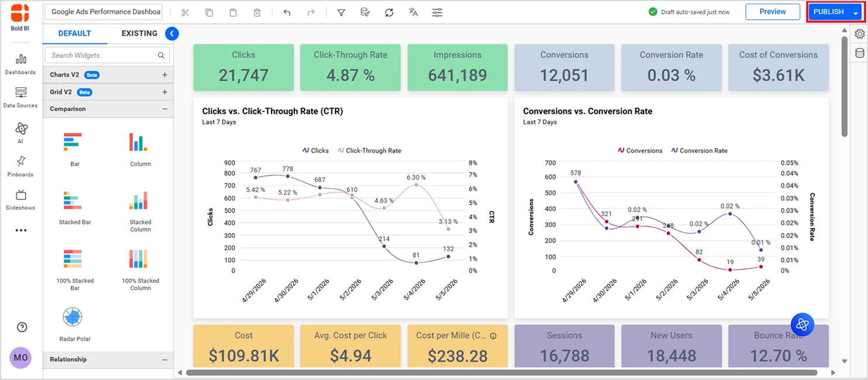The width and height of the screenshot is (868, 380).
Task: Select the Sessions 16,788 card
Action: coord(564,346)
